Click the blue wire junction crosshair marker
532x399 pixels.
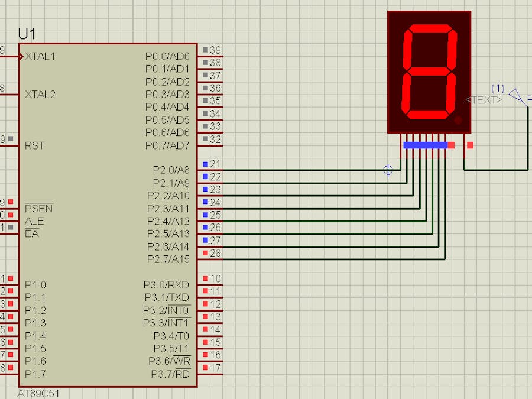pyautogui.click(x=388, y=170)
